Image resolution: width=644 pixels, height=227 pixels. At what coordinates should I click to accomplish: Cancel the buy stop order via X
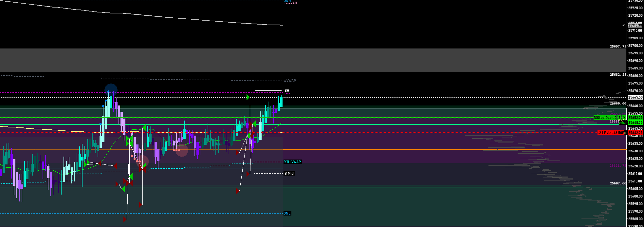tap(624, 118)
